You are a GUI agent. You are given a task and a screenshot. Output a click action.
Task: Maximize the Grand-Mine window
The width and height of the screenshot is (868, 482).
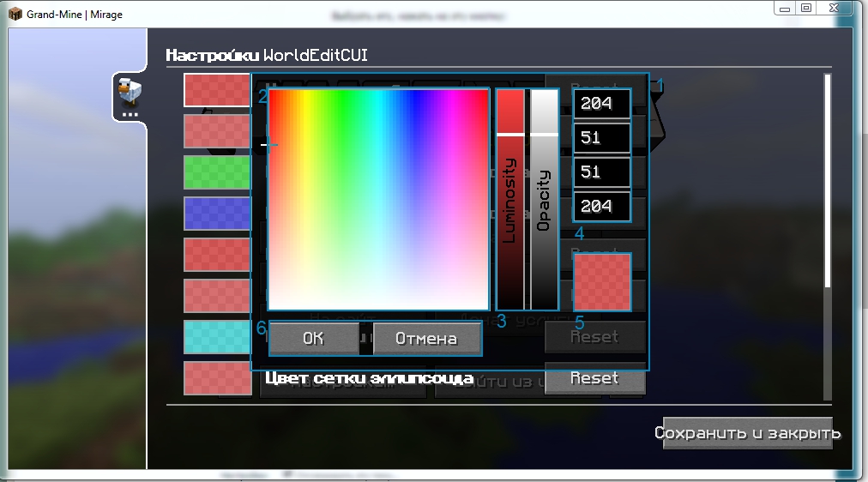pos(806,8)
